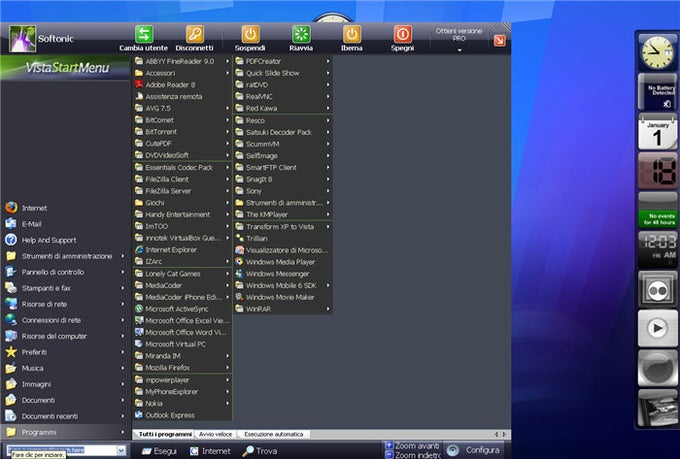Switch to Avvio veloce tab
Screen dimensions: 680x459
216,434
